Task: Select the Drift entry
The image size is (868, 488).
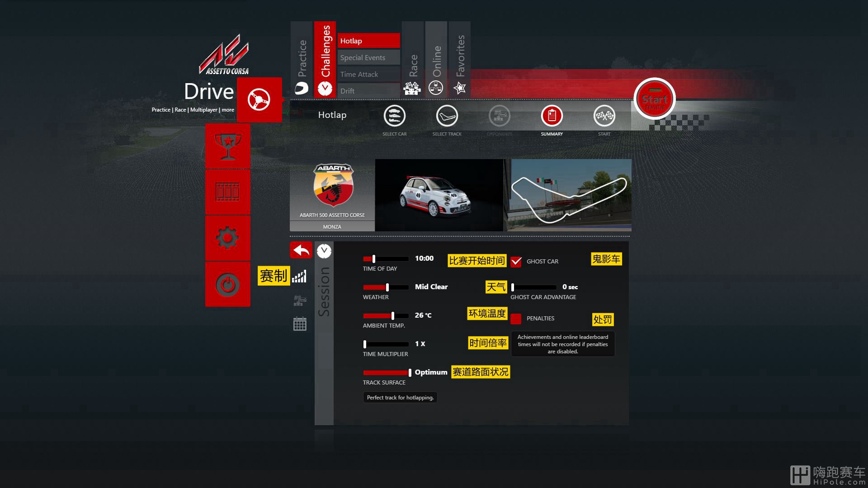Action: pos(368,91)
